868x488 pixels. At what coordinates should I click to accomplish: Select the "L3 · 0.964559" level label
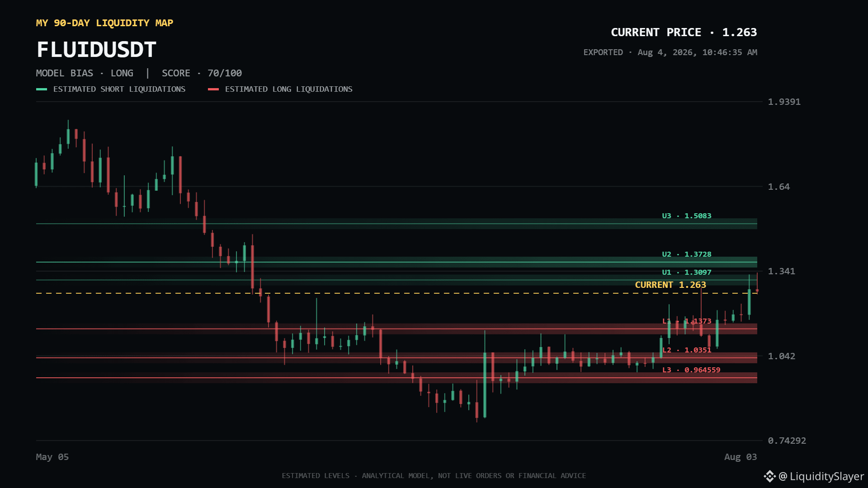coord(691,370)
